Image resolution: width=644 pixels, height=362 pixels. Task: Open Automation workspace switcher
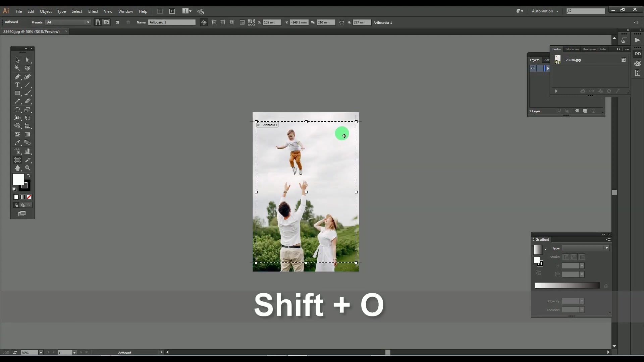tap(545, 11)
